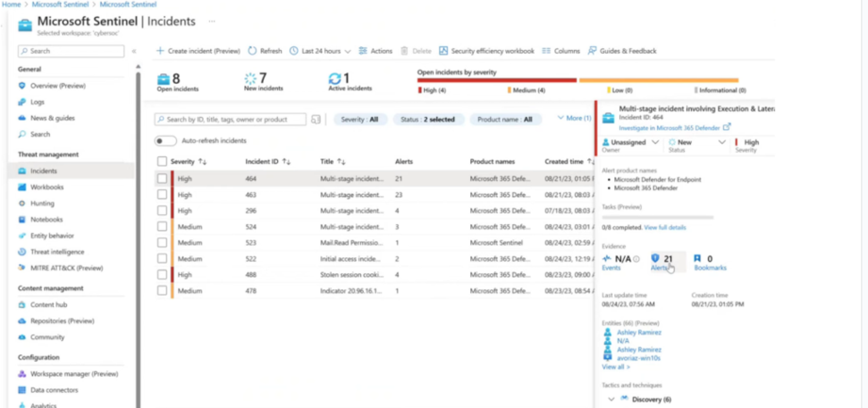
Task: Open the Severity : All filter
Action: (x=360, y=119)
